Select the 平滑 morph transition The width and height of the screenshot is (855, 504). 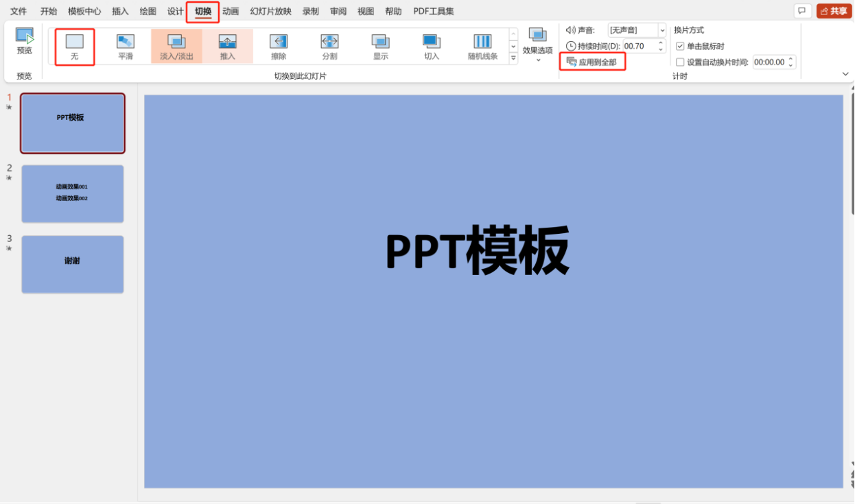(x=126, y=47)
